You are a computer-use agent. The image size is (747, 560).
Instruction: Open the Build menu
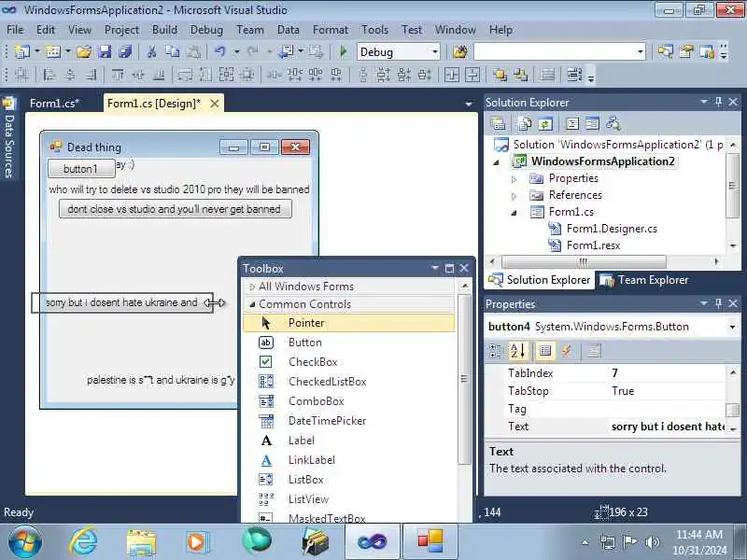click(x=164, y=30)
